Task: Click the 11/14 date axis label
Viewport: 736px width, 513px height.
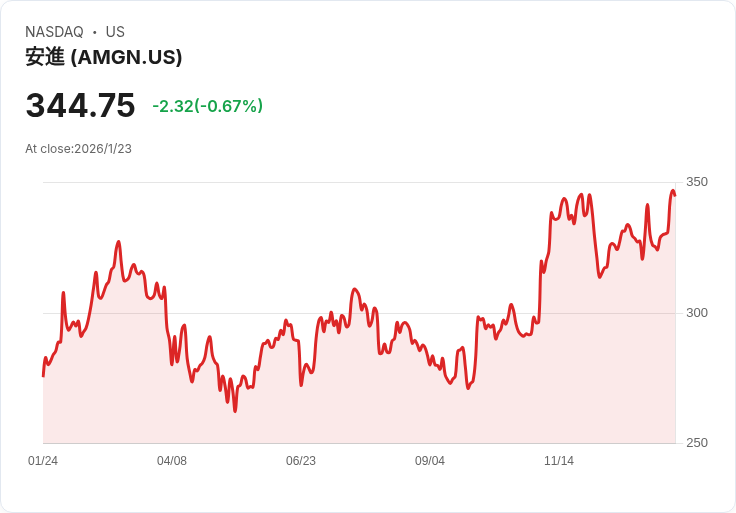Action: coord(559,461)
